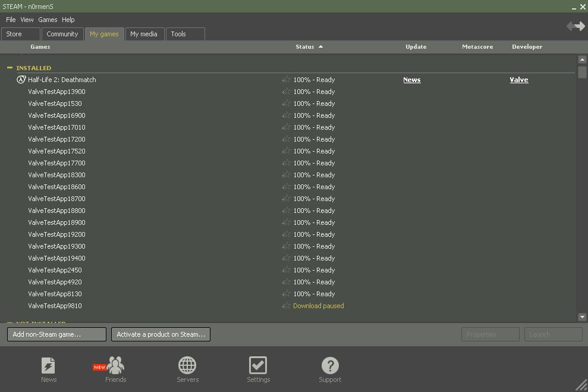This screenshot has width=588, height=392.
Task: Click the disabled Properties button
Action: [490, 334]
